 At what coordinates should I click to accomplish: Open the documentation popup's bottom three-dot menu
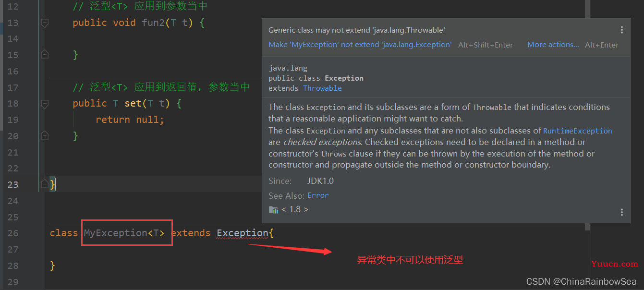[x=622, y=212]
